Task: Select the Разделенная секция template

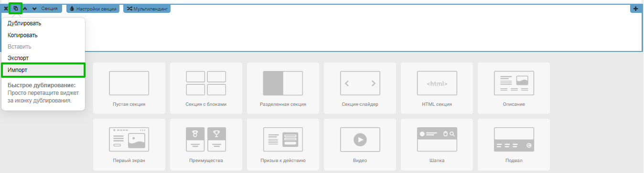Action: (283, 88)
